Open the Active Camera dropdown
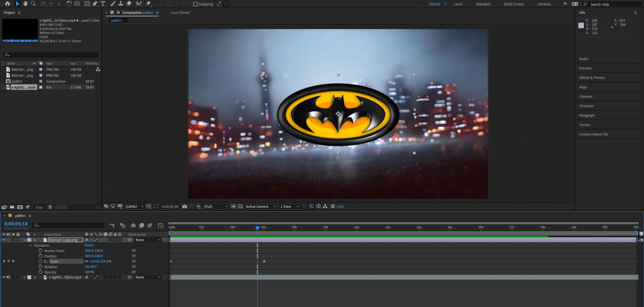Screen dimensions: 644x307 tap(261, 206)
